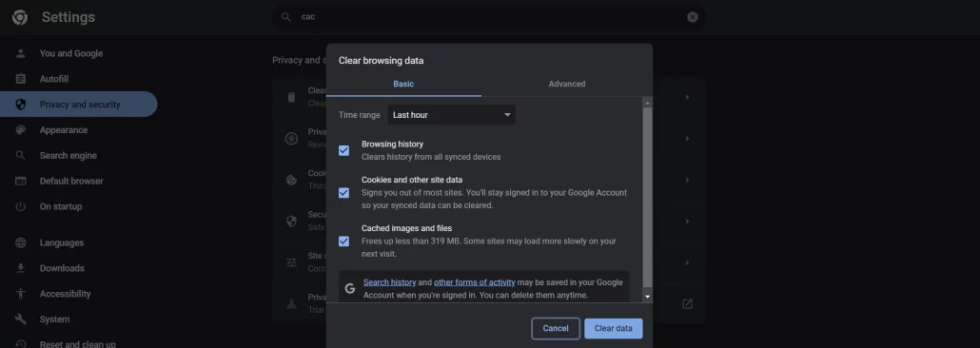
Task: Click the dialog vertical scrollbar thumb
Action: click(648, 197)
